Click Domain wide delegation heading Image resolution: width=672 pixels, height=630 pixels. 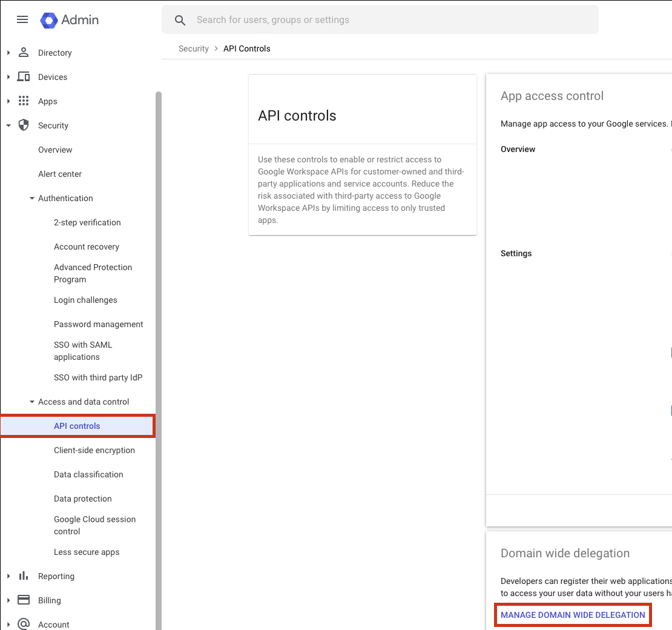click(565, 553)
